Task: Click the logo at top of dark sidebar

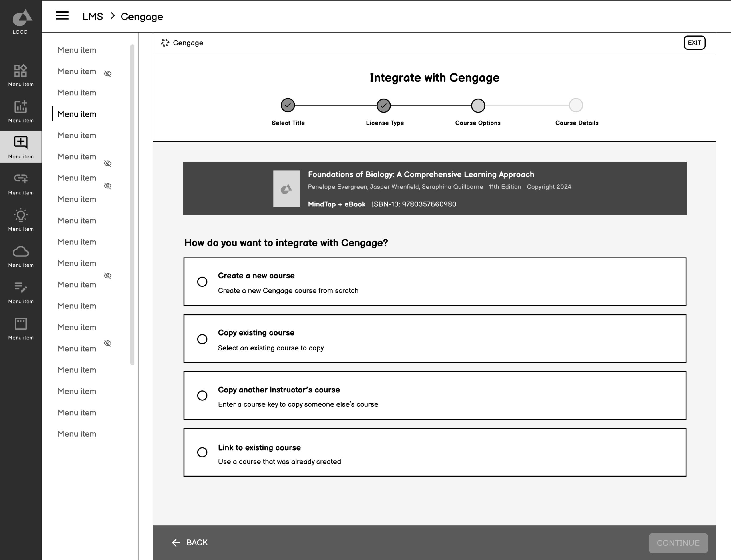Action: (22, 22)
